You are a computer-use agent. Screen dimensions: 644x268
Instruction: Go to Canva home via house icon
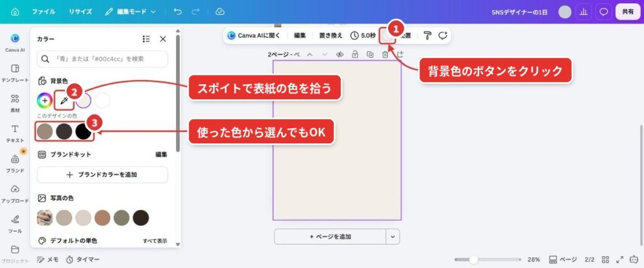click(x=15, y=12)
